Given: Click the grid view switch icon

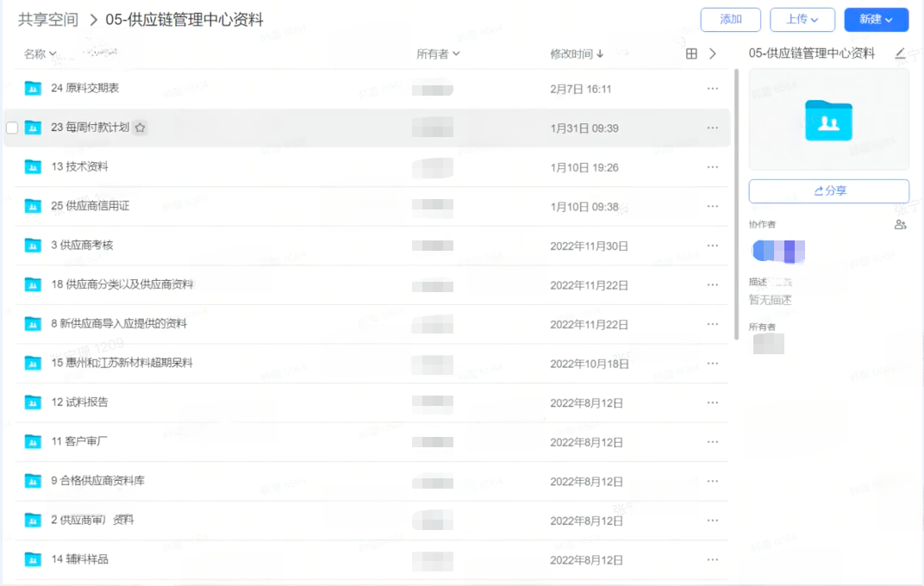Looking at the screenshot, I should (x=691, y=53).
